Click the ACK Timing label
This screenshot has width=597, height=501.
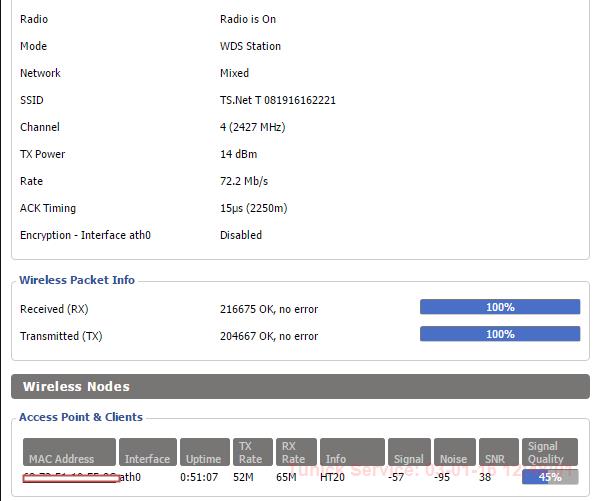(48, 208)
